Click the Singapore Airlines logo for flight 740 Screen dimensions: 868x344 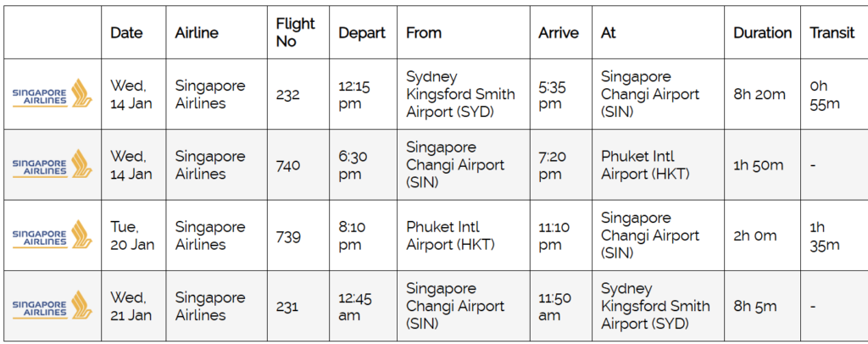pos(53,164)
